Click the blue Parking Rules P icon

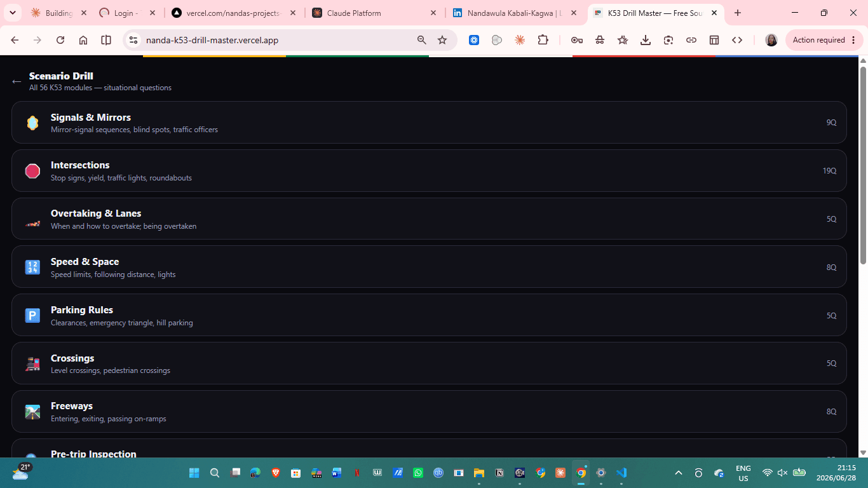point(32,315)
